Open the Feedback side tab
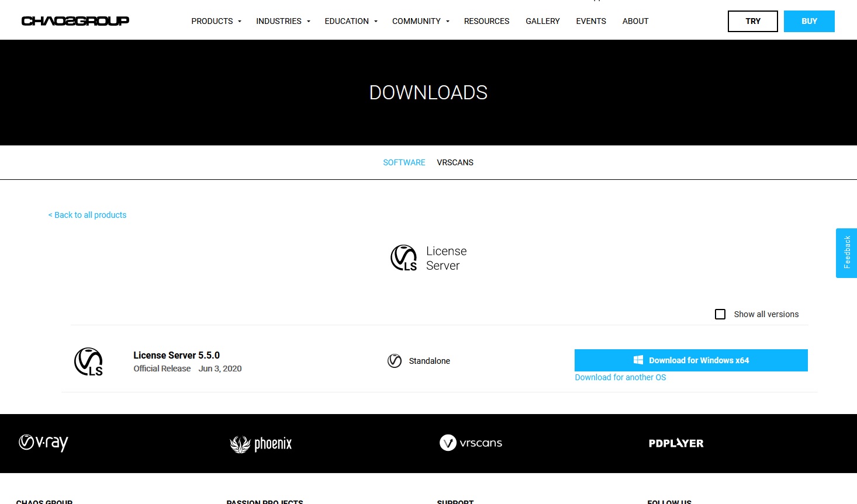Image resolution: width=857 pixels, height=504 pixels. coord(846,253)
